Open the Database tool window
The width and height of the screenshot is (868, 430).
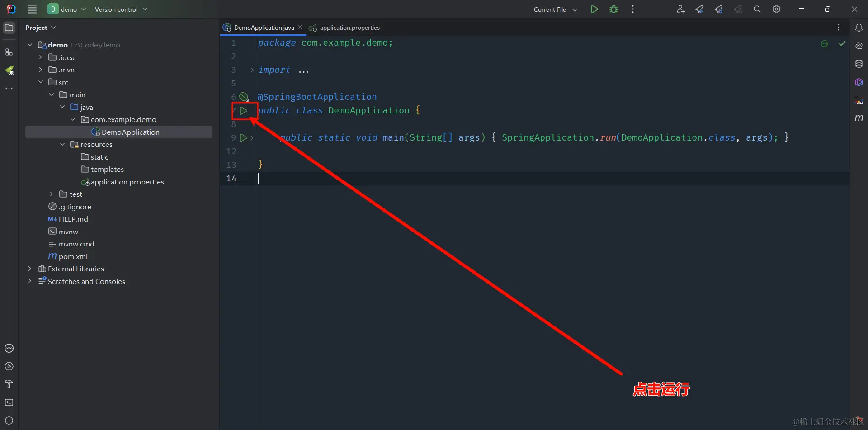click(859, 64)
